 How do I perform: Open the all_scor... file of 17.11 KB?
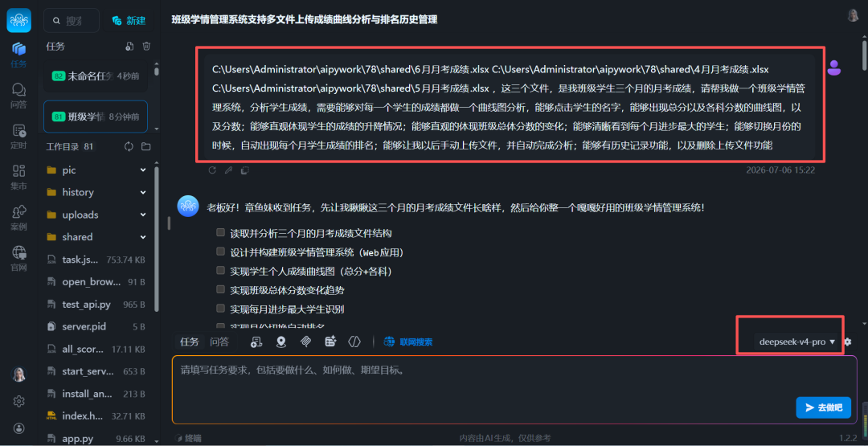click(x=97, y=349)
